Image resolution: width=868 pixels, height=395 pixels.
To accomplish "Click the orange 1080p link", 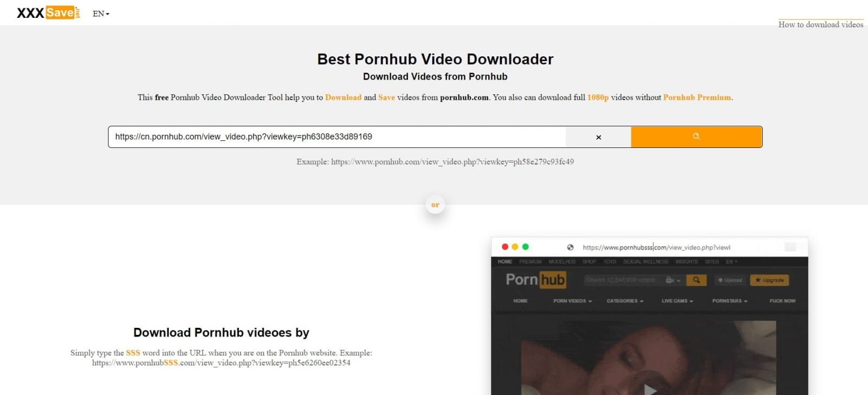I will [x=598, y=98].
